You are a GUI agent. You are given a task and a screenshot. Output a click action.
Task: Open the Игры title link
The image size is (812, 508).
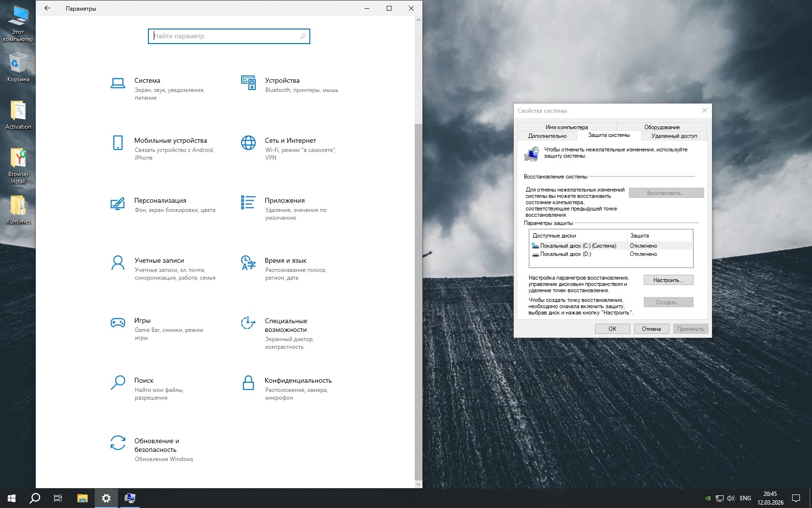pos(143,320)
